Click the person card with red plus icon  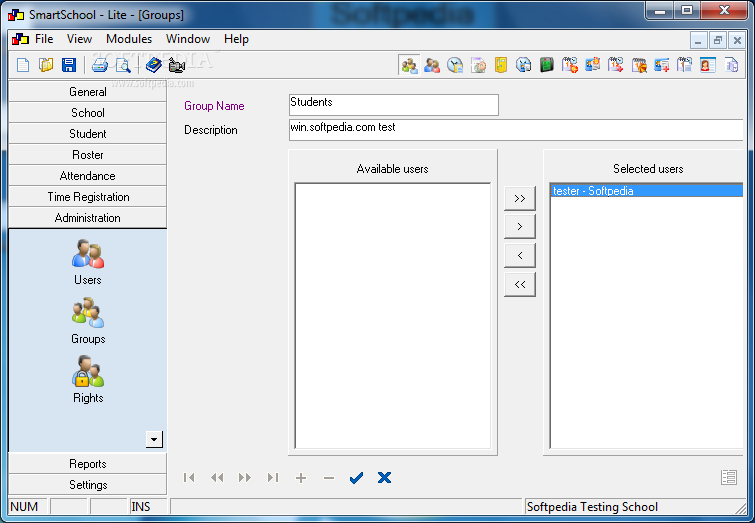662,65
